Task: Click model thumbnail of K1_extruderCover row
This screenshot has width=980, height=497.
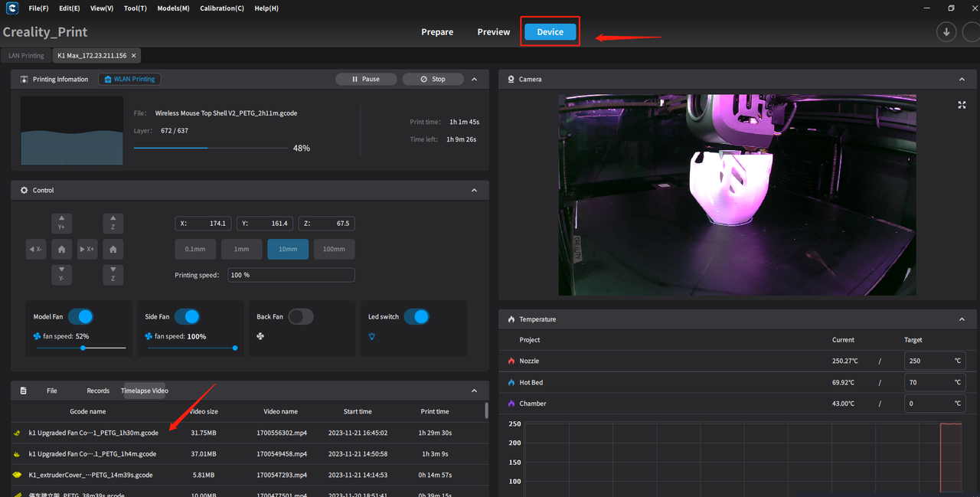Action: point(17,475)
